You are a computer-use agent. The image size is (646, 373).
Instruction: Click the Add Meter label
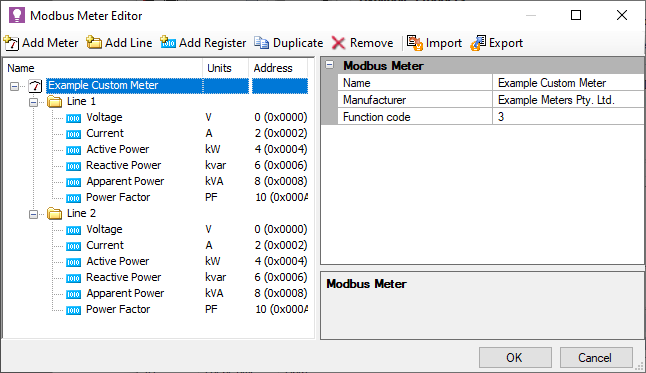(50, 43)
